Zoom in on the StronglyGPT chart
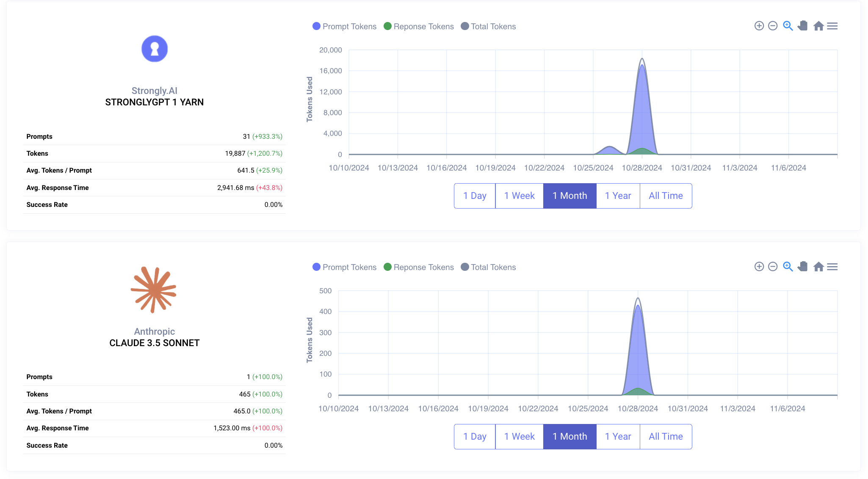Screen dimensions: 868x479 pos(759,26)
